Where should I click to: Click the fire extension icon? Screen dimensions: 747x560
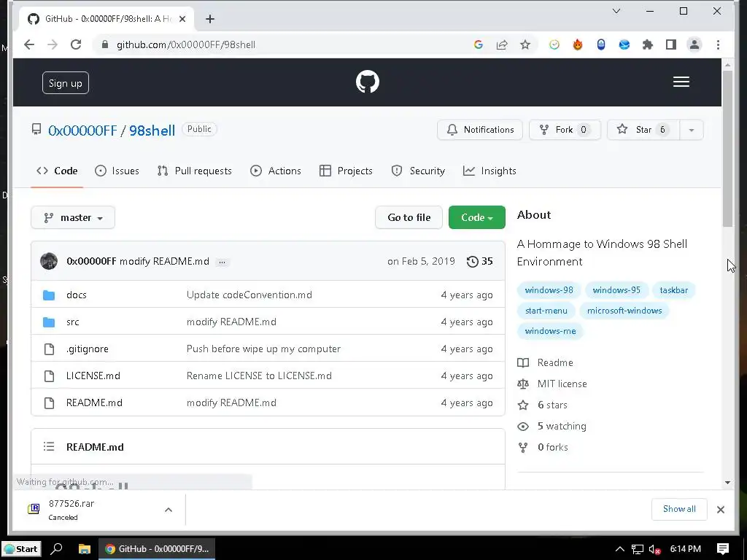[578, 44]
